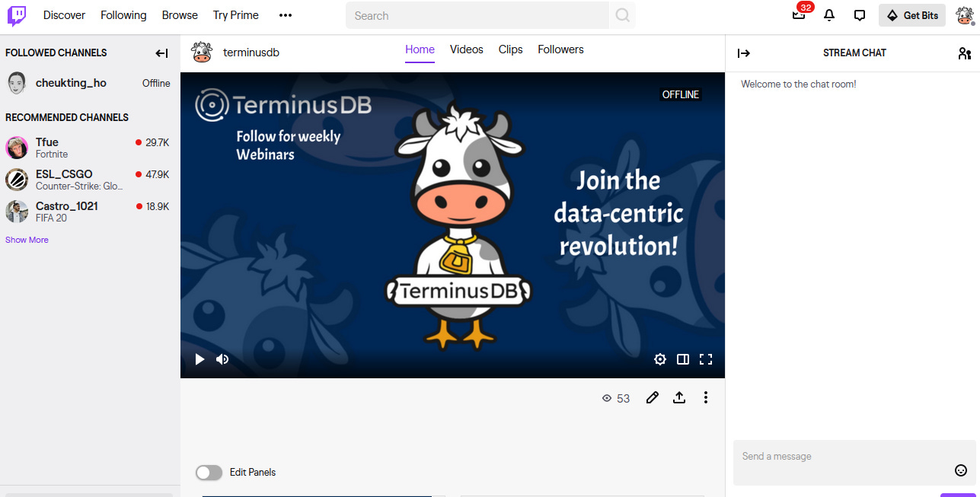Collapse the followed channels sidebar
Viewport: 980px width, 497px height.
(x=161, y=53)
